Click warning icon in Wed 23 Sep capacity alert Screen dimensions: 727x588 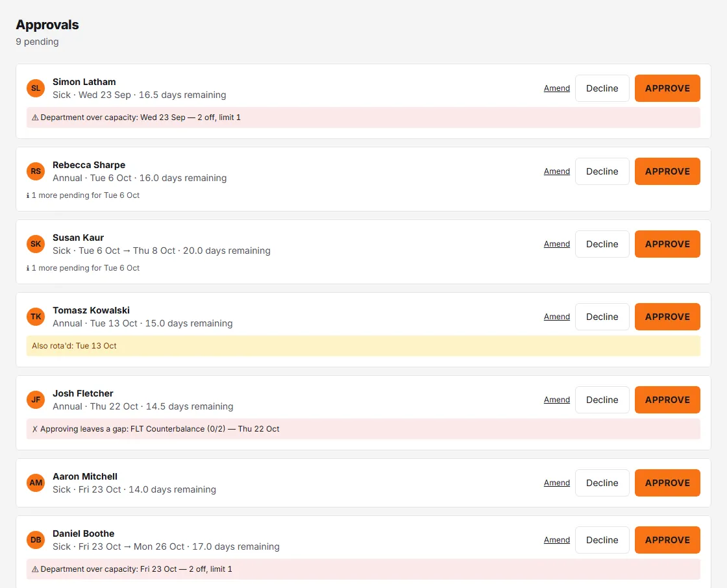click(35, 117)
